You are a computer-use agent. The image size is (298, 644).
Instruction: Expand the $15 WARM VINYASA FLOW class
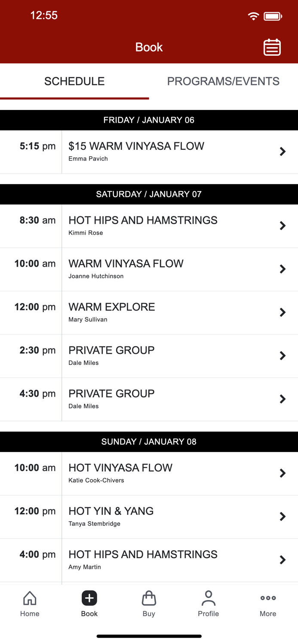click(149, 152)
